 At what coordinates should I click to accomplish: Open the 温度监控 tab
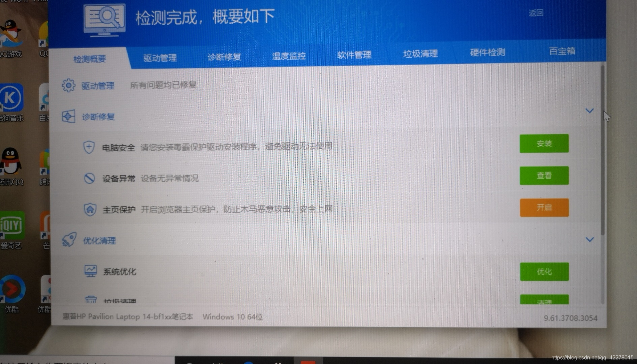tap(289, 56)
